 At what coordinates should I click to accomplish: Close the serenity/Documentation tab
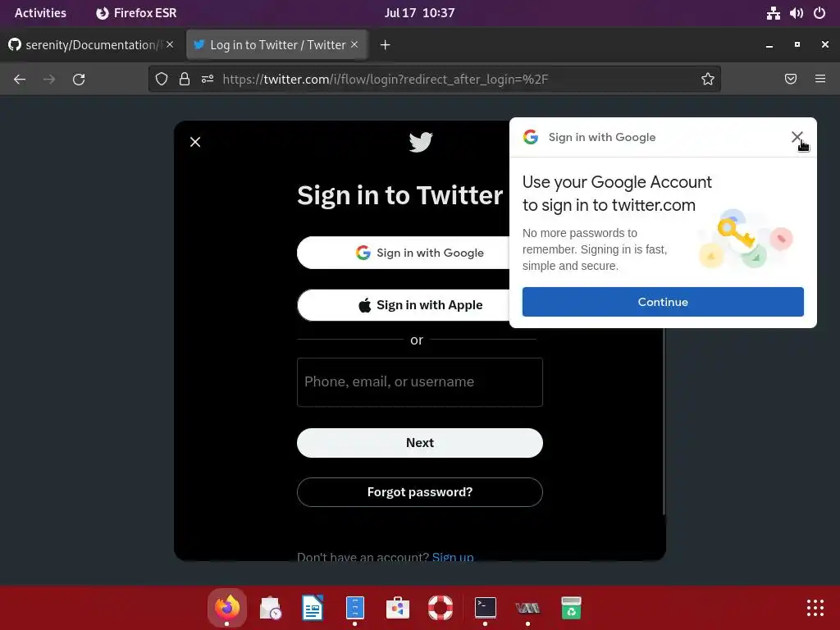click(170, 45)
